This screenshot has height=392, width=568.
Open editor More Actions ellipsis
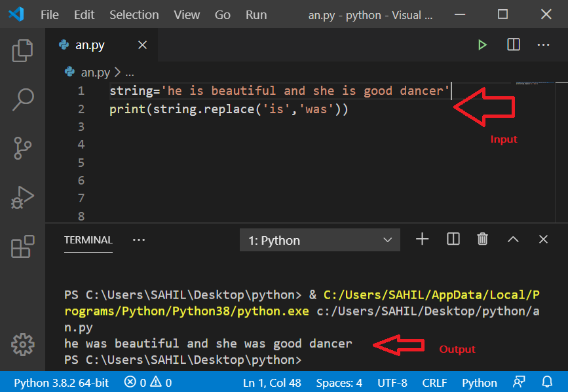(x=543, y=45)
